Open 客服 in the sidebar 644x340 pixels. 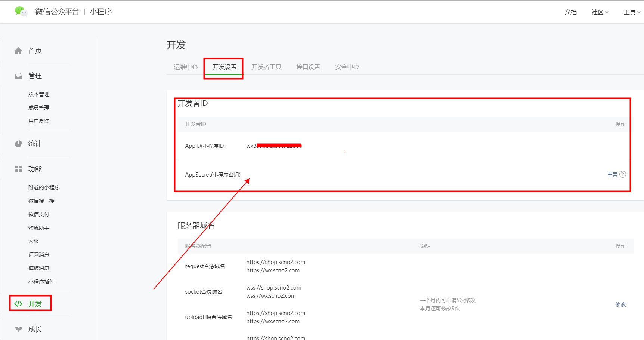[34, 241]
